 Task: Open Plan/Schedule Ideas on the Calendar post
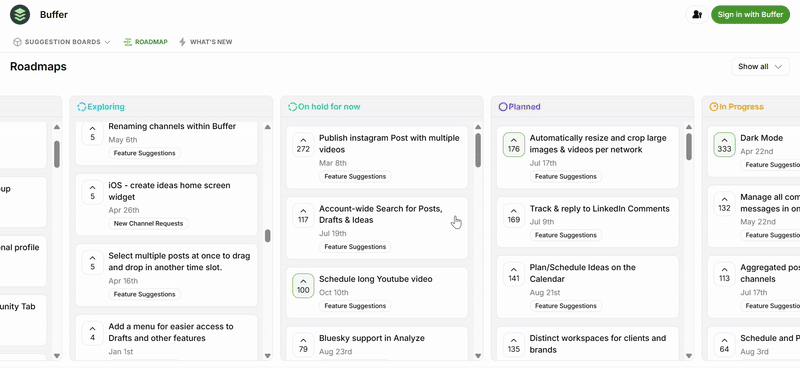click(583, 273)
